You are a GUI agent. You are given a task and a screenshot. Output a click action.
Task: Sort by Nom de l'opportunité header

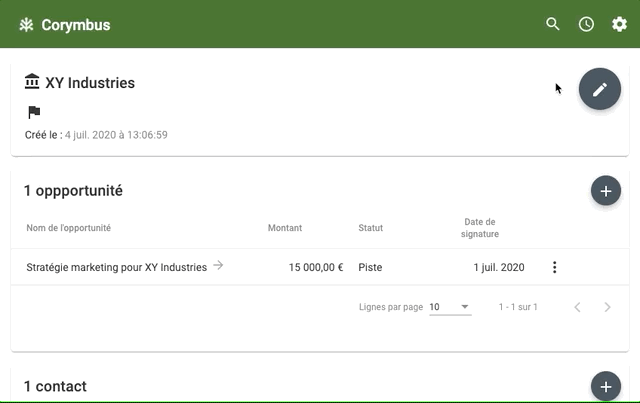click(69, 228)
